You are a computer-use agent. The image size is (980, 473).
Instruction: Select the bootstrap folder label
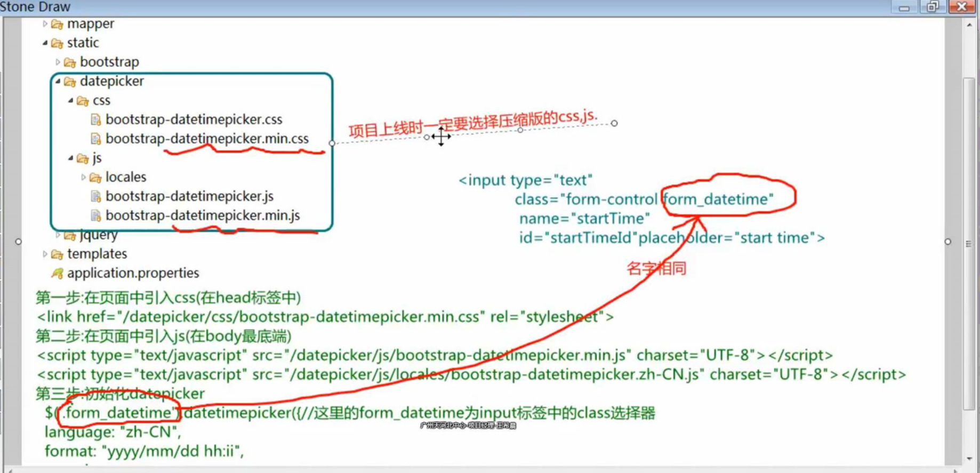click(109, 62)
